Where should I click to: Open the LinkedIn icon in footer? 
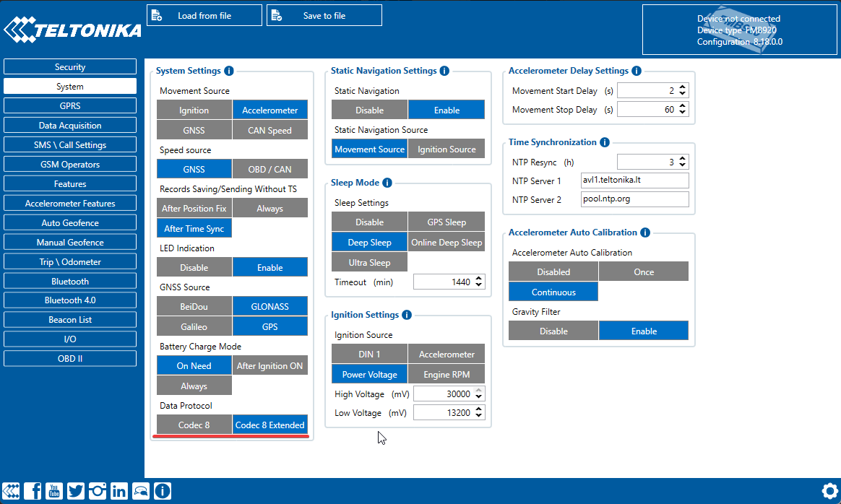point(119,491)
